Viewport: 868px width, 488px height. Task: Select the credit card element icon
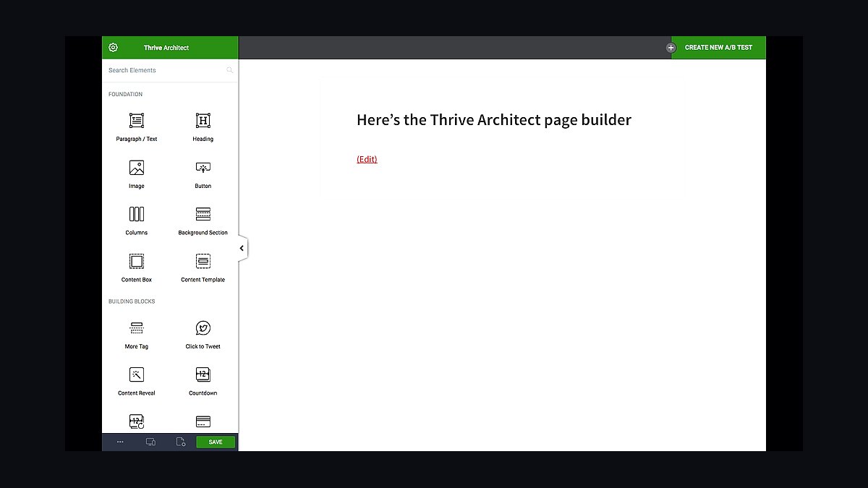203,421
